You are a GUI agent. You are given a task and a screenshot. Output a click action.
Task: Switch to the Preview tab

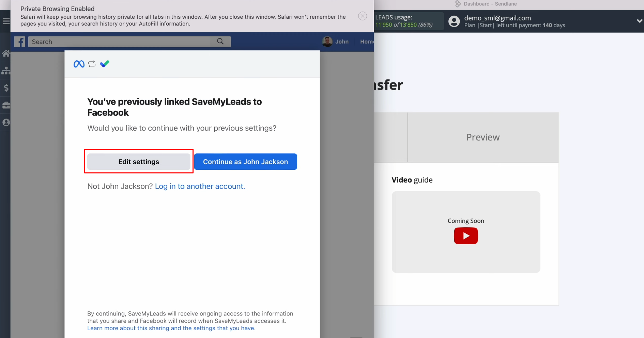[483, 137]
